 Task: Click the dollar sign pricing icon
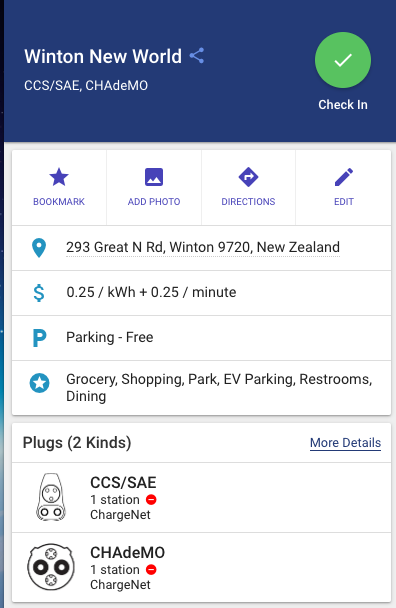[39, 293]
